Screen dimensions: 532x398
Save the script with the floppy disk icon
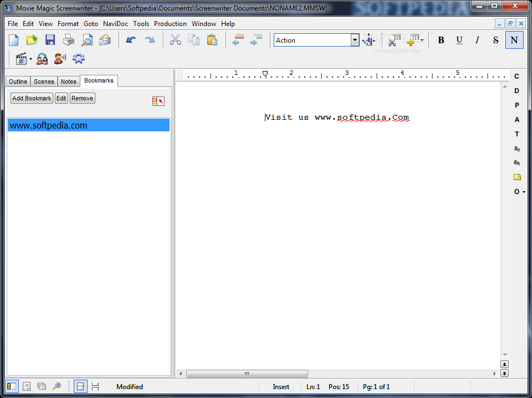pos(50,40)
